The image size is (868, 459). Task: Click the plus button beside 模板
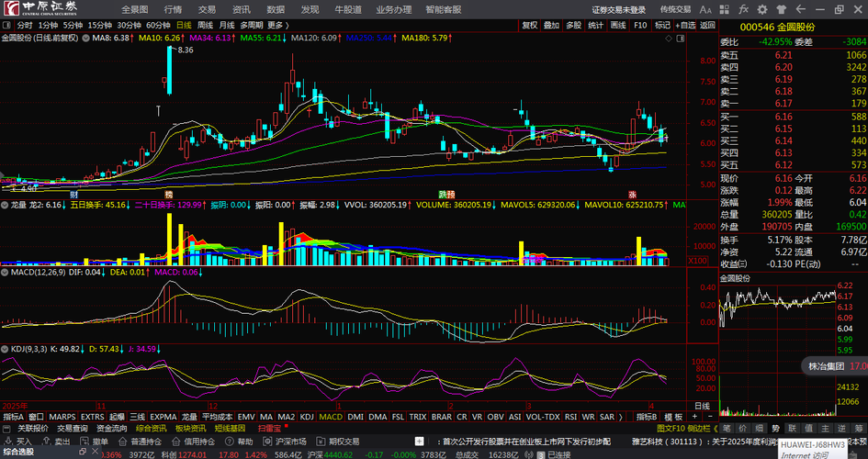click(x=694, y=416)
